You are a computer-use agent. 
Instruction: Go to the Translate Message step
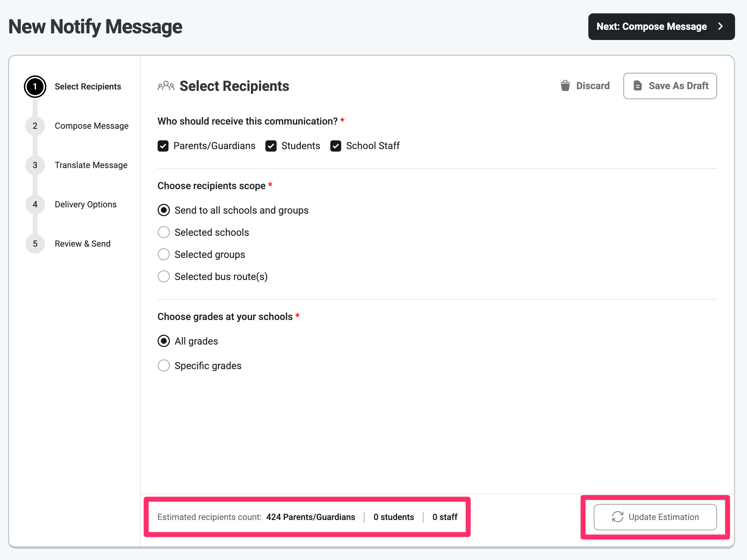tap(91, 165)
